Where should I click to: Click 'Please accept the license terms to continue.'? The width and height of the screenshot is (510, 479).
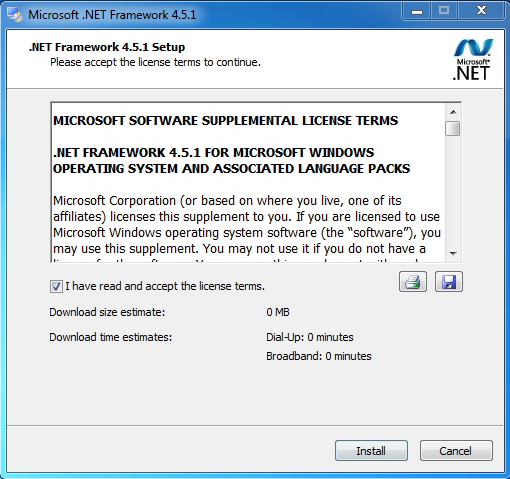click(x=155, y=62)
